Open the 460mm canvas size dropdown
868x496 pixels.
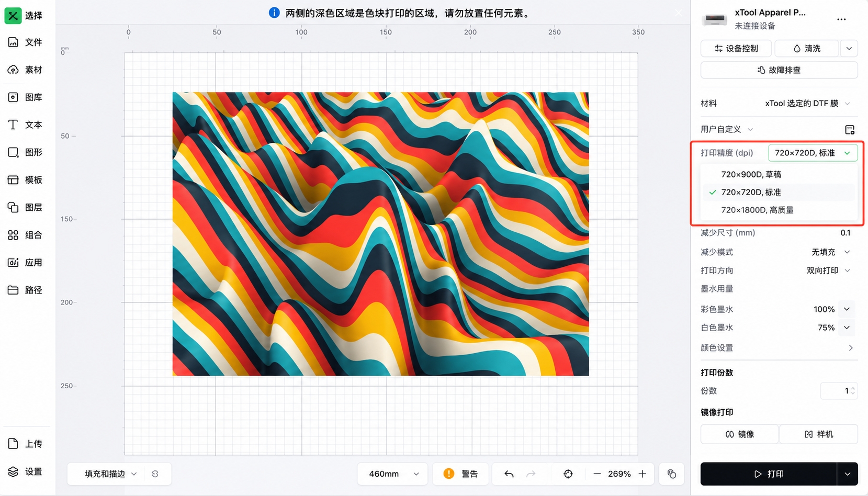[393, 474]
